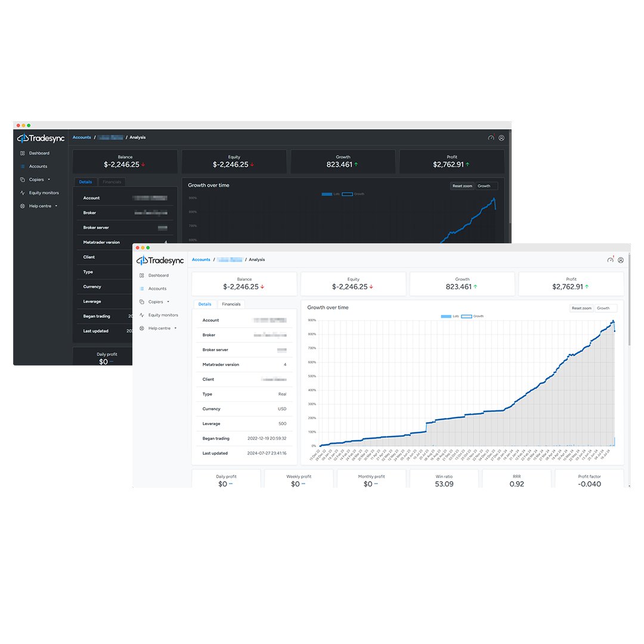Click Growth value 823.461 in dark window
Image resolution: width=644 pixels, height=644 pixels.
point(339,165)
